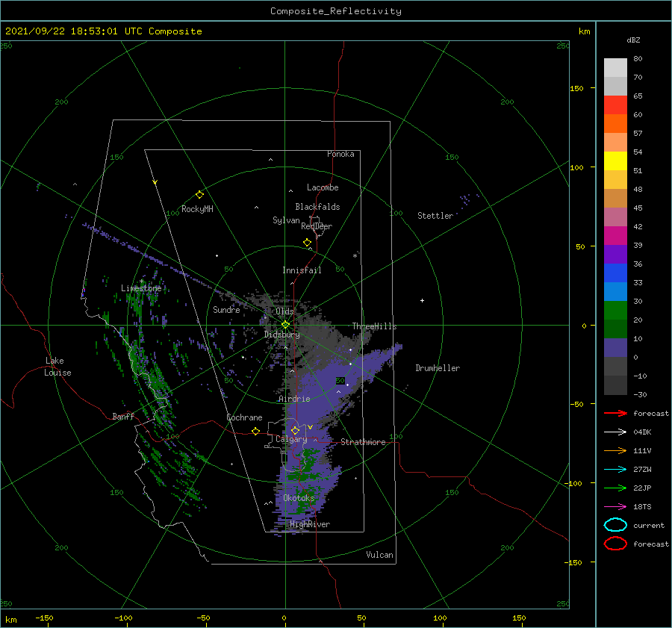Click the Lake Louise label
Viewport: 672px width, 628px height.
pyautogui.click(x=57, y=367)
